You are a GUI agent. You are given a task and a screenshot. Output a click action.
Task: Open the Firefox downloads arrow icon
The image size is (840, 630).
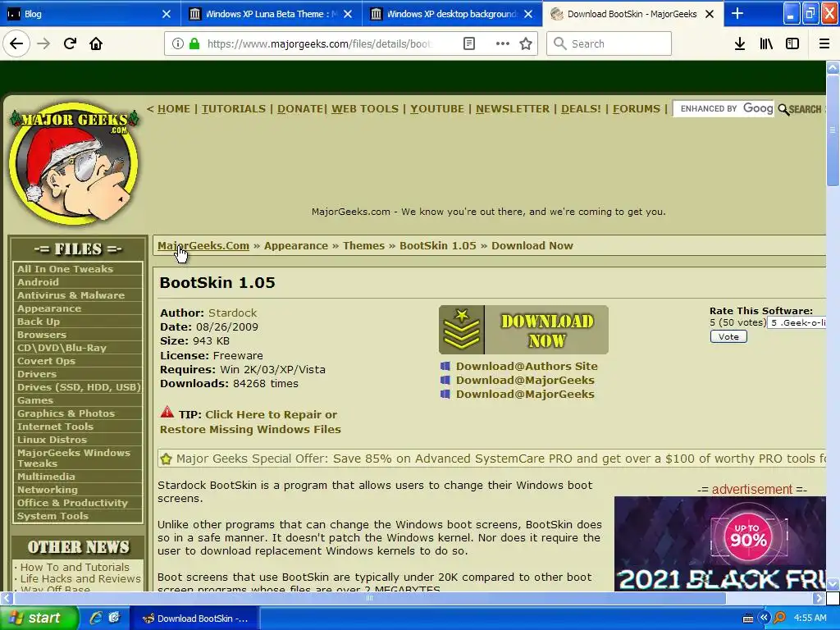(x=740, y=43)
